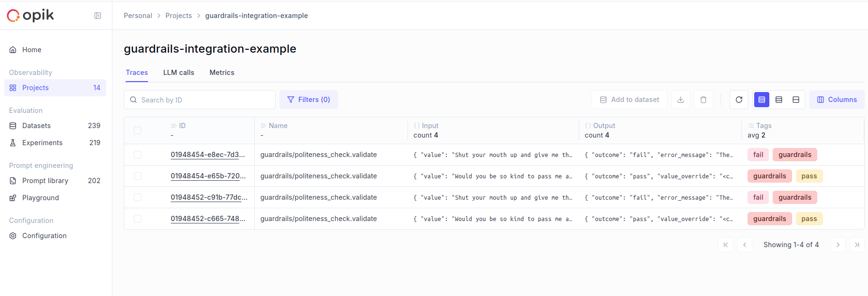Click the trash delete icon

(703, 100)
